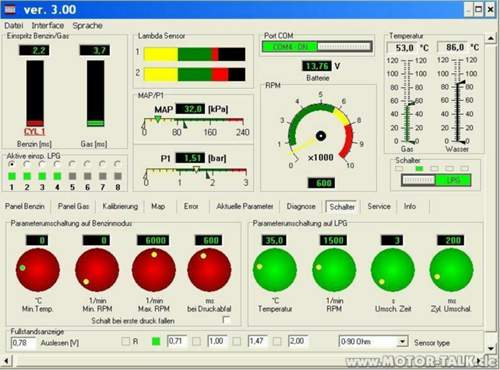Click the MAP pressure slider marker
The width and height of the screenshot is (500, 370).
tap(158, 119)
